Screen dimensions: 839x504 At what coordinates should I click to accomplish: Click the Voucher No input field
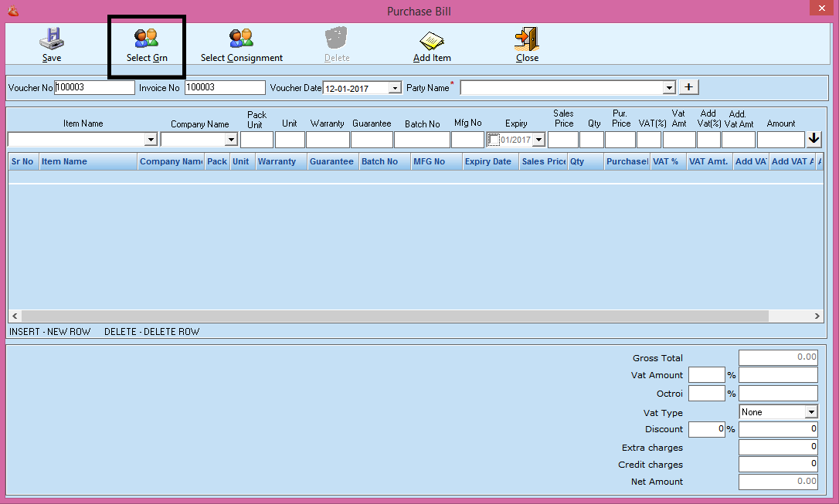tap(94, 88)
